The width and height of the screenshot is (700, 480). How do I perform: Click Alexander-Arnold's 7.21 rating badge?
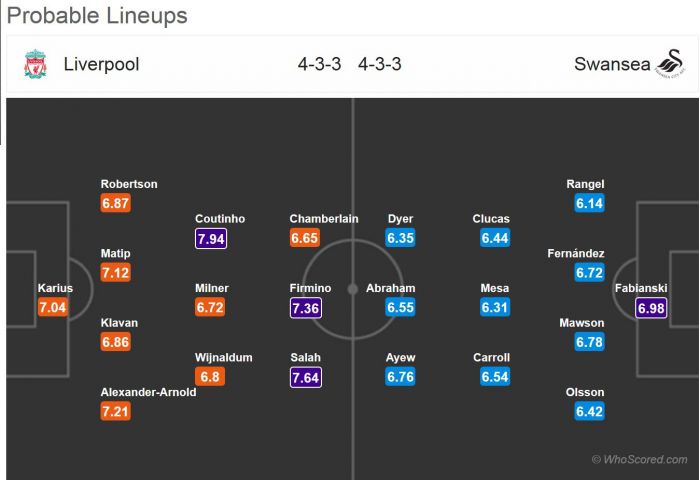(x=116, y=412)
